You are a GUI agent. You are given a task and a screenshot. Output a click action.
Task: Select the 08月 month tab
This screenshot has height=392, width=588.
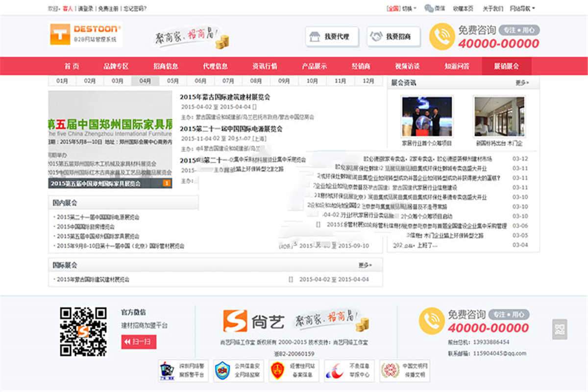point(256,81)
